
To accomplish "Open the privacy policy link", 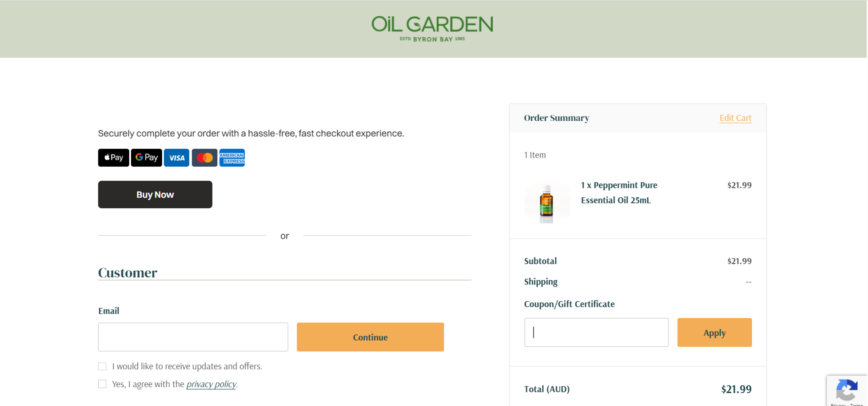I will (x=211, y=384).
